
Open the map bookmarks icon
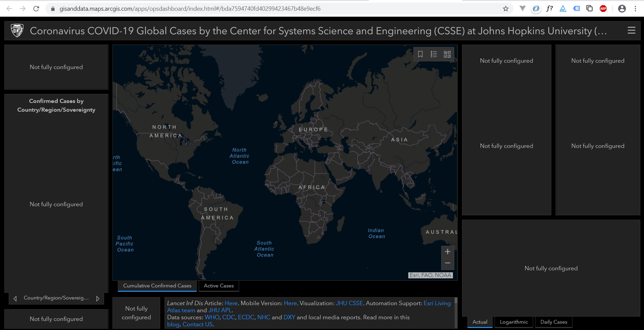click(x=420, y=54)
